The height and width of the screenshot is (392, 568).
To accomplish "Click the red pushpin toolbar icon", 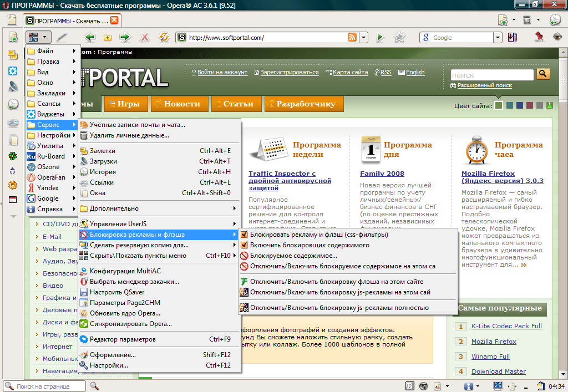I will pos(539,37).
